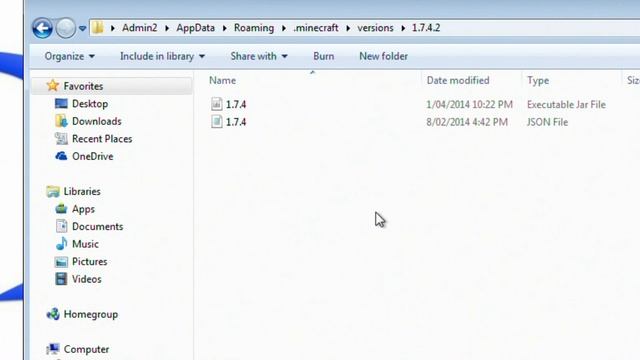Select Computer in the navigation pane
640x360 pixels.
pyautogui.click(x=86, y=349)
